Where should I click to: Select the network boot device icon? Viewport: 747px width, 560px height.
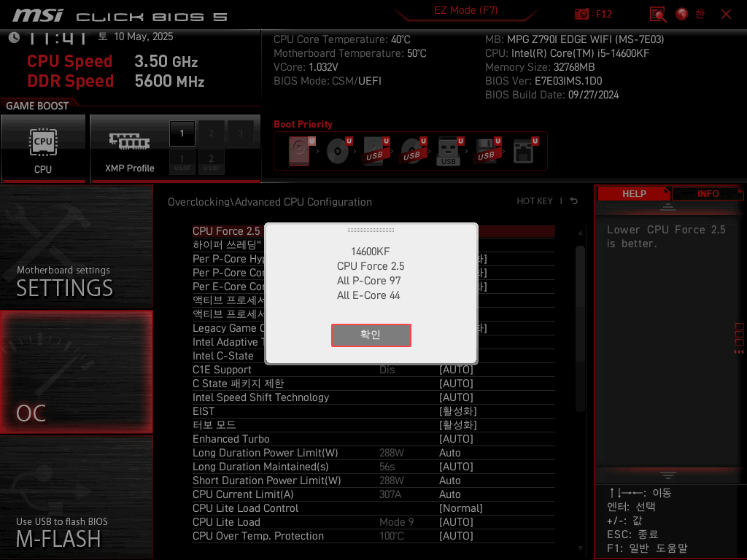tap(525, 150)
